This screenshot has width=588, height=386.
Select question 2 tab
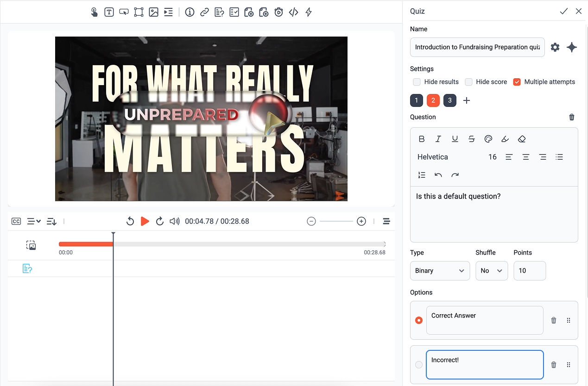(x=433, y=100)
